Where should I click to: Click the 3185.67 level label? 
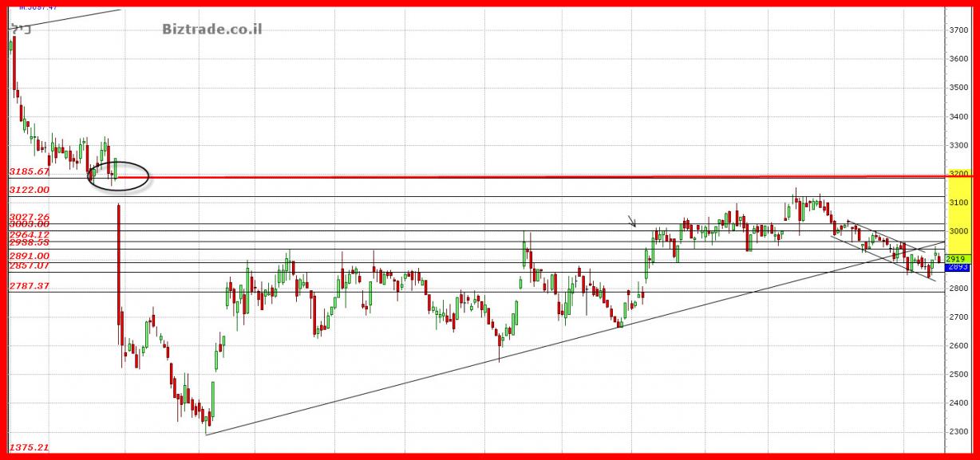point(30,171)
